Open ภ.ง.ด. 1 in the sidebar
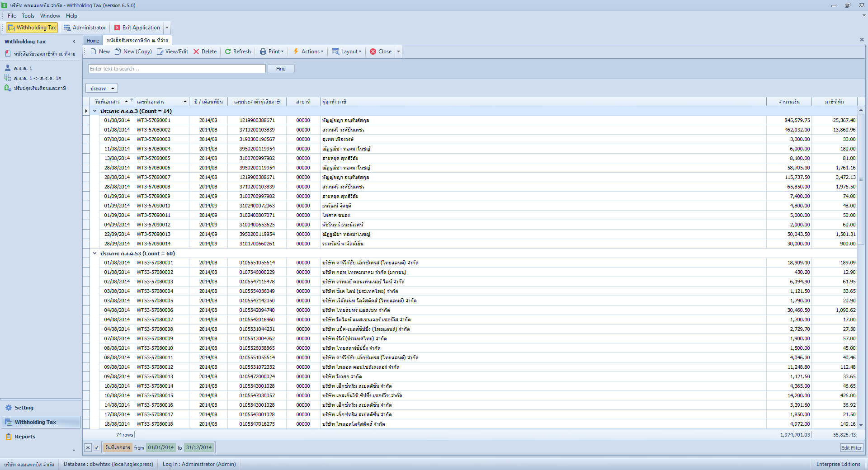Screen dimensions: 868x470 tap(19, 68)
